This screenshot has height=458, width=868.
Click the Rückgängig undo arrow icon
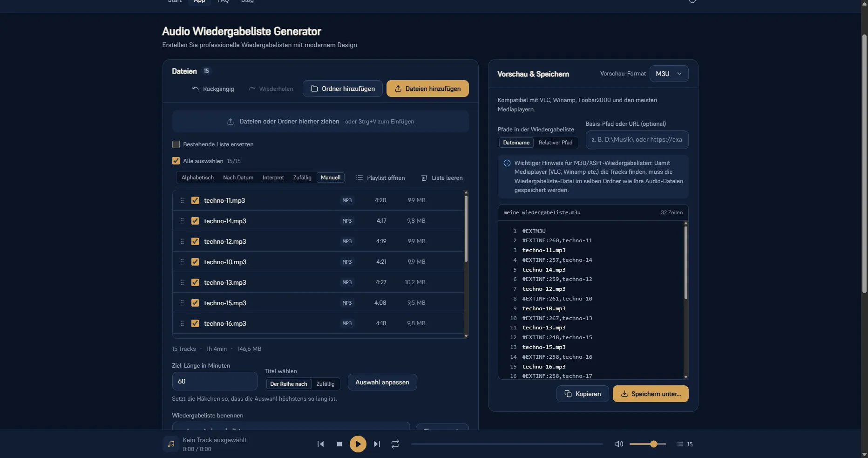click(196, 89)
